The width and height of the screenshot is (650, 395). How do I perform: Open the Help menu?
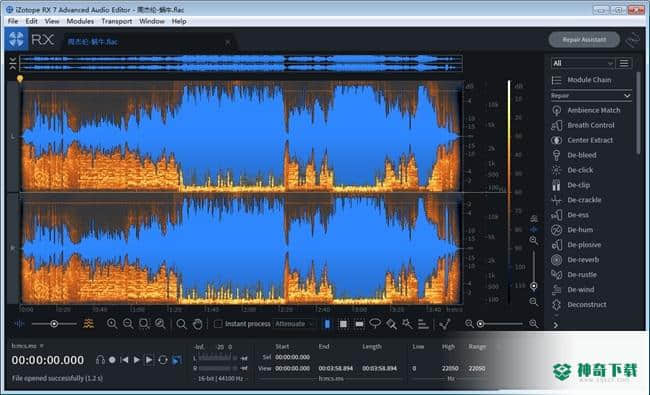(179, 21)
